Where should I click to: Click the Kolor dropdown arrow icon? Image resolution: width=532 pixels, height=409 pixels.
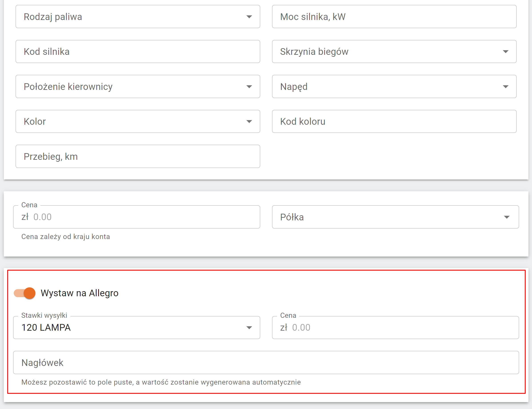point(249,121)
